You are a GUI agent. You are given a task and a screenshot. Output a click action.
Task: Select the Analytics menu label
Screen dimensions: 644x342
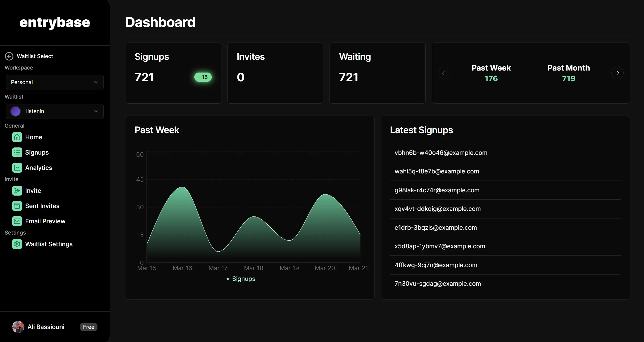[39, 168]
